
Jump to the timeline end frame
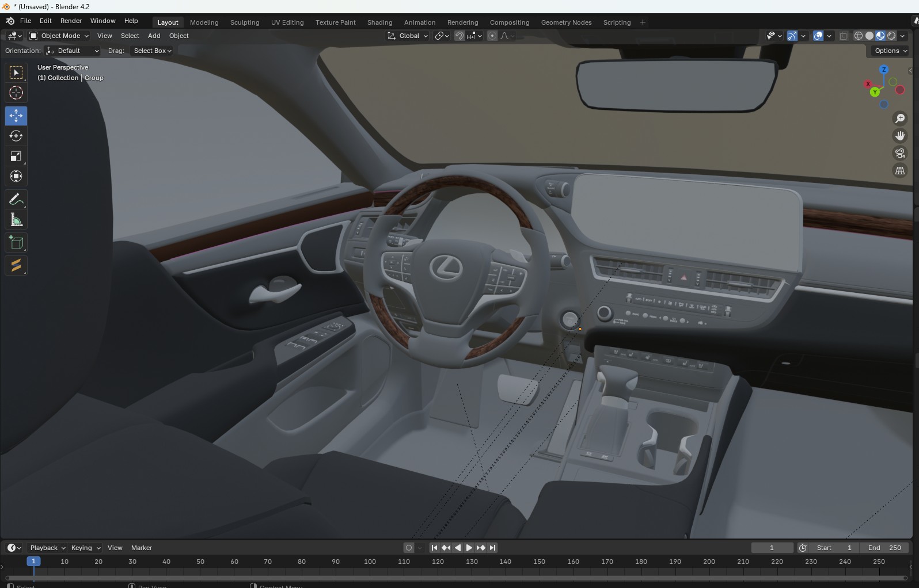point(492,548)
